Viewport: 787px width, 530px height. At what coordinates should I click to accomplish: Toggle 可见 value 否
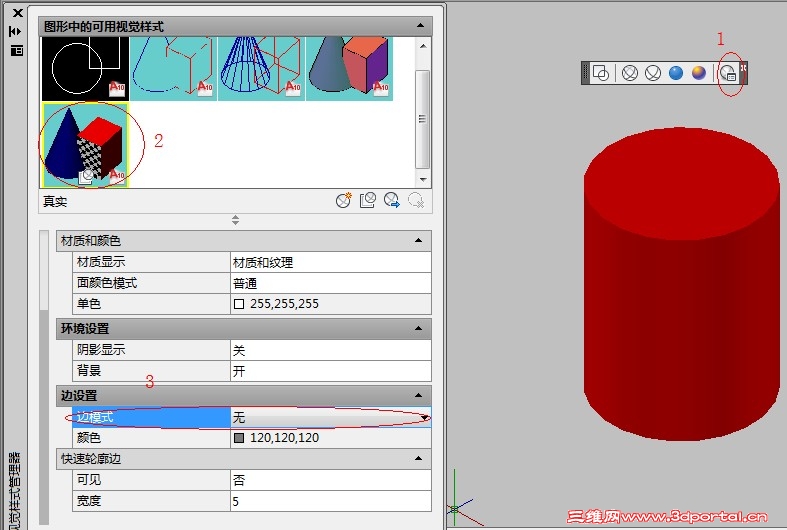pyautogui.click(x=330, y=480)
